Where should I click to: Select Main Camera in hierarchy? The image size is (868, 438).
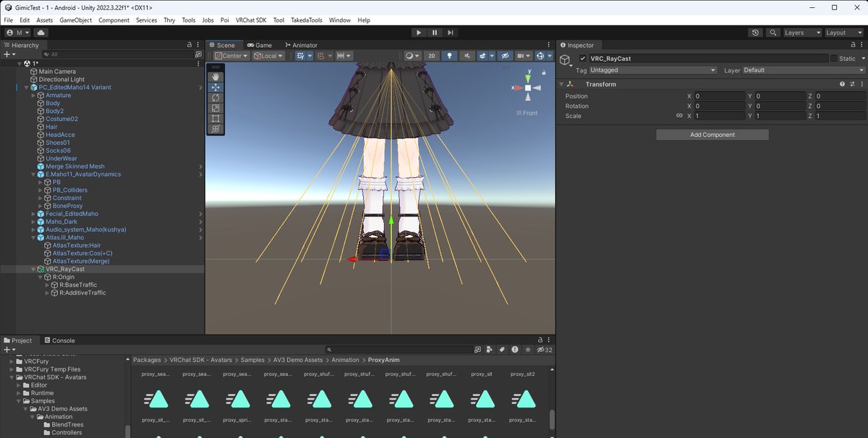[57, 72]
